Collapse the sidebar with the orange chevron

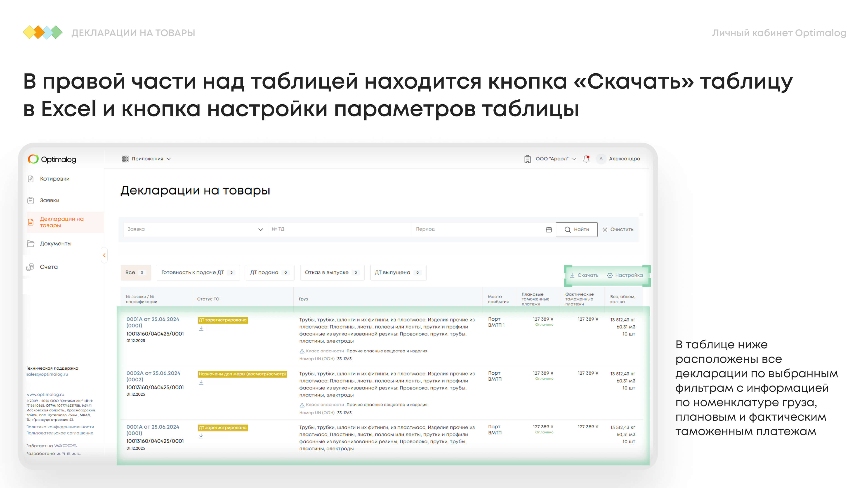point(104,255)
